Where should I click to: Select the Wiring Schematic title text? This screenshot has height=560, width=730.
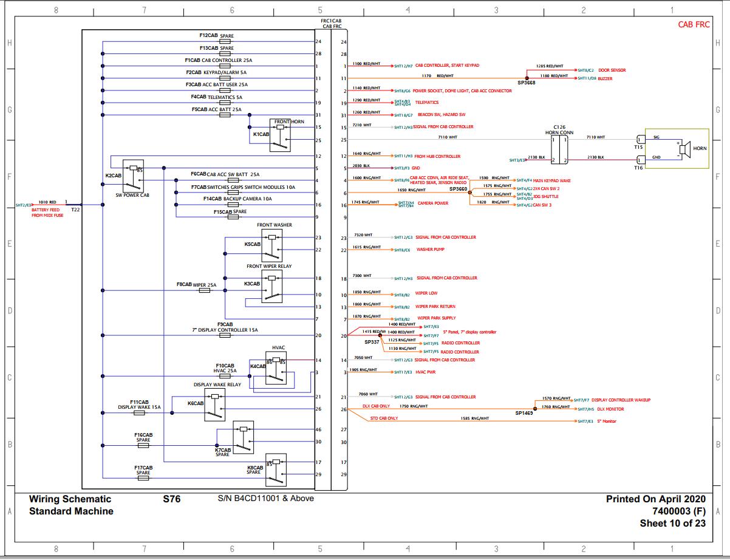tap(70, 499)
